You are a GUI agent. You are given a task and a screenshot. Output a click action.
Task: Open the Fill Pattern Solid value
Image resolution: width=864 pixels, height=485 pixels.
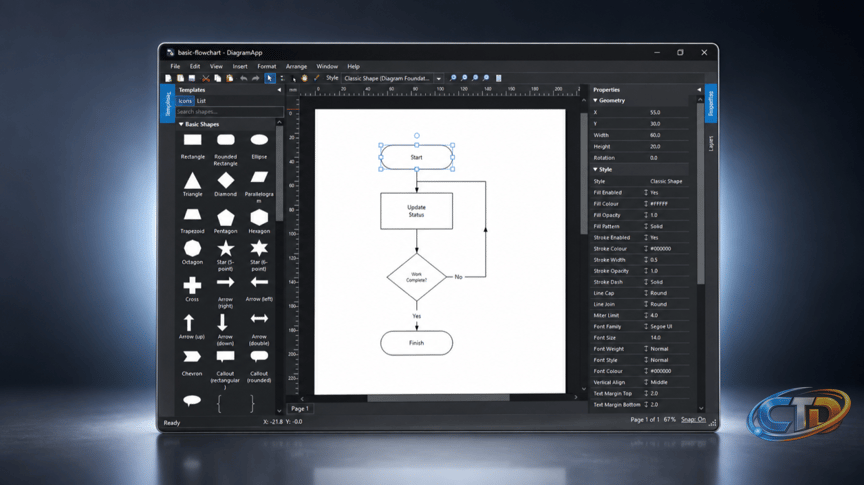(x=656, y=227)
